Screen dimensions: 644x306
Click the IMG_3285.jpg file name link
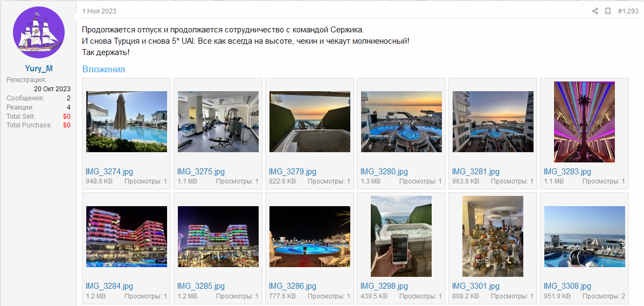(x=201, y=286)
